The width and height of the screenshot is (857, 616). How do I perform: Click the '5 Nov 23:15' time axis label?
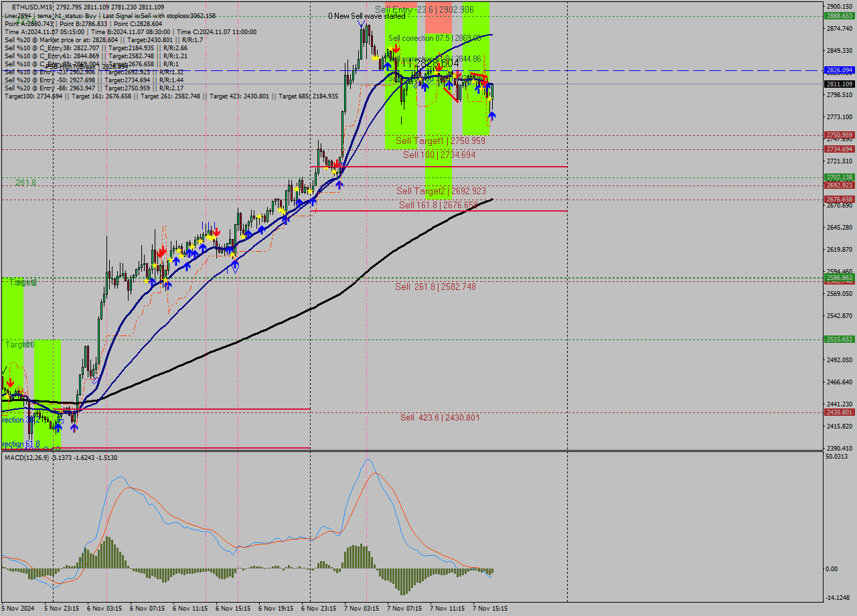[x=62, y=609]
